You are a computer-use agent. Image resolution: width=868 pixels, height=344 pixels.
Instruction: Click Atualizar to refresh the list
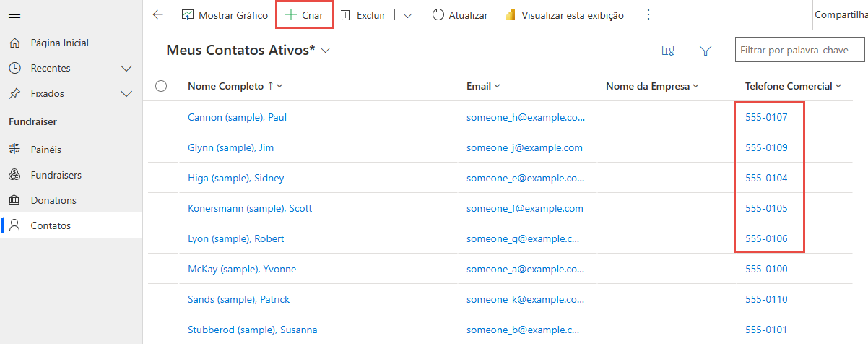point(460,14)
